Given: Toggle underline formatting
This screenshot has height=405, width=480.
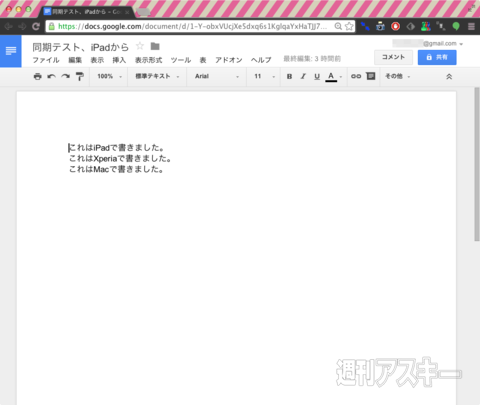Looking at the screenshot, I should [317, 76].
